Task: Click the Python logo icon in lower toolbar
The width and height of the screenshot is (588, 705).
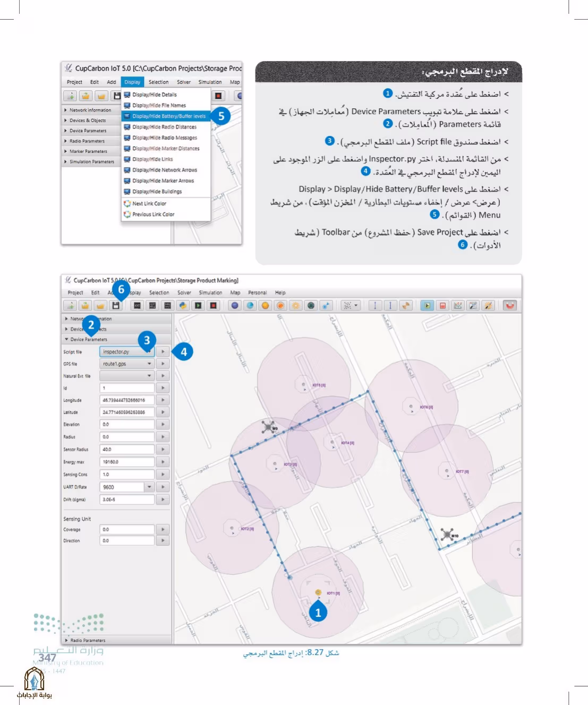Action: [183, 305]
